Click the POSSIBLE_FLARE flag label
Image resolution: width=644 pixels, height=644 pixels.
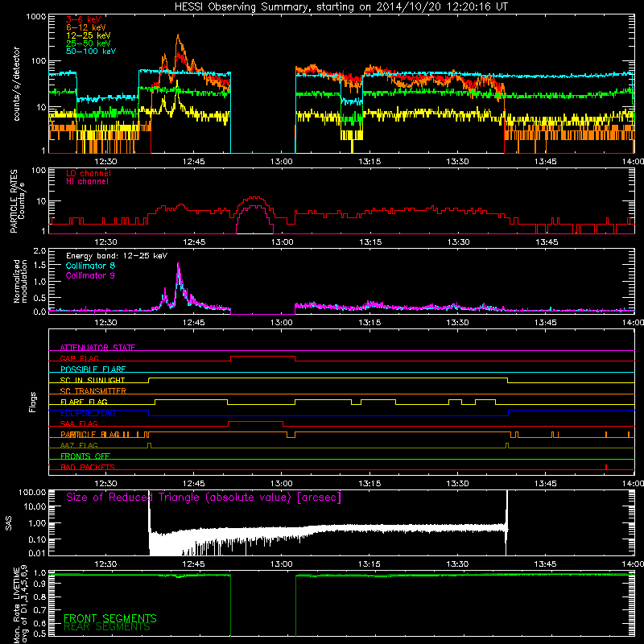pyautogui.click(x=93, y=369)
